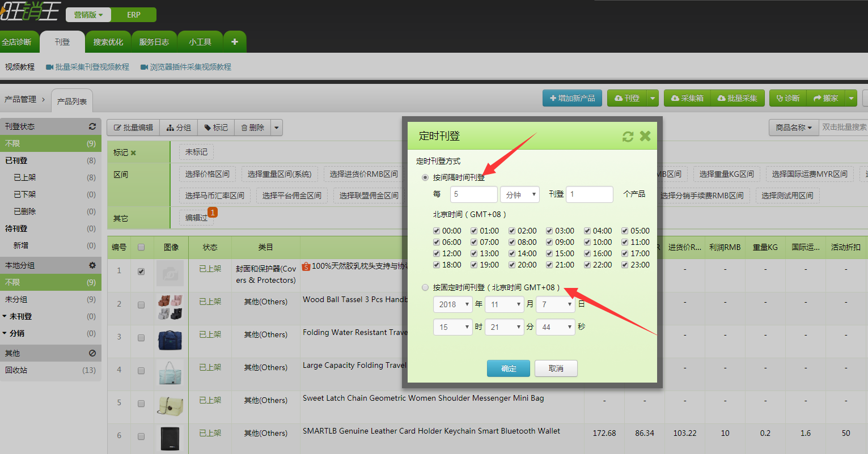Image resolution: width=868 pixels, height=454 pixels.
Task: Expand the arrow next to 删除 button
Action: 277,128
